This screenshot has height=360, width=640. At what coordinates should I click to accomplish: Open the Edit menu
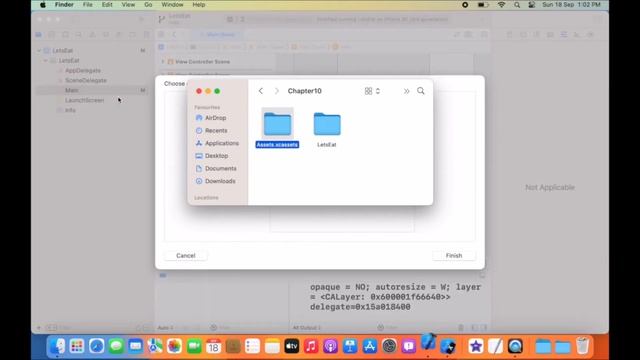coord(107,5)
